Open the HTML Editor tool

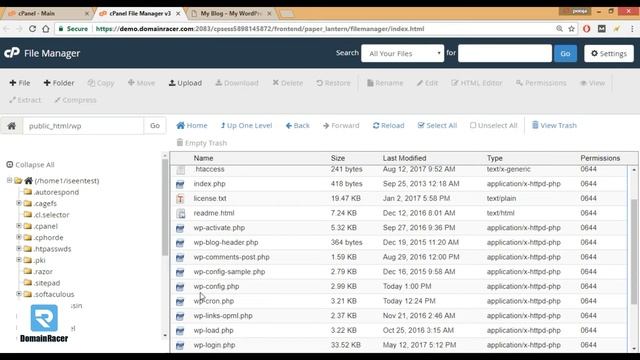tap(476, 83)
